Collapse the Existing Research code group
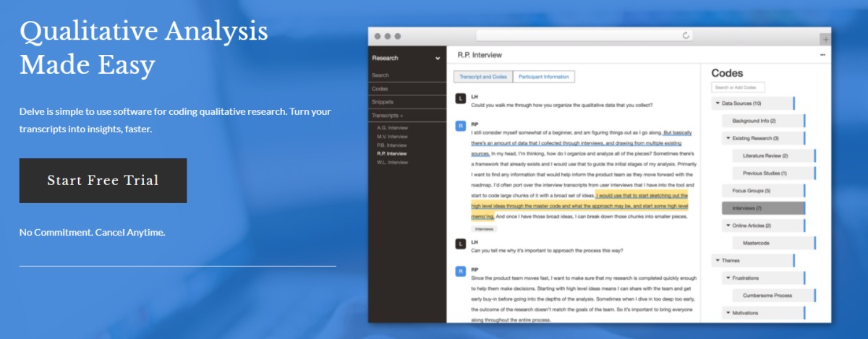868x339 pixels. [x=728, y=138]
